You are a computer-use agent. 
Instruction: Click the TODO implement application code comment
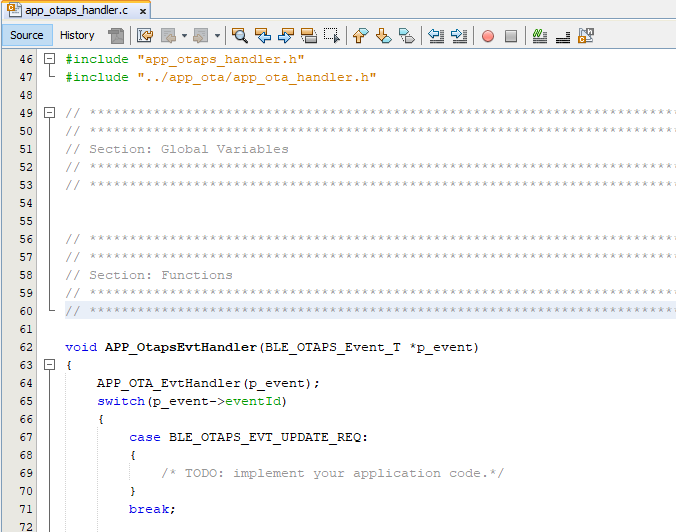pyautogui.click(x=332, y=473)
